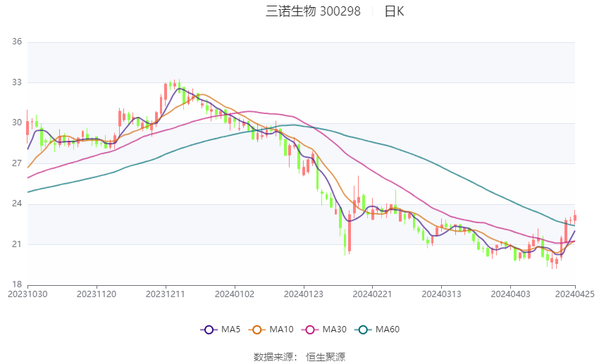Screen dimensions: 599x364
Task: Select the 20231030 x-axis date label
Action: coord(28,294)
